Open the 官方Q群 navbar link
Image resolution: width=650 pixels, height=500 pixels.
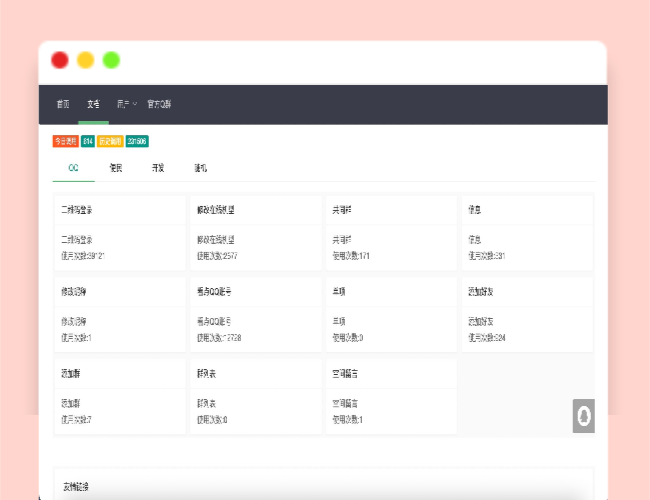point(159,104)
